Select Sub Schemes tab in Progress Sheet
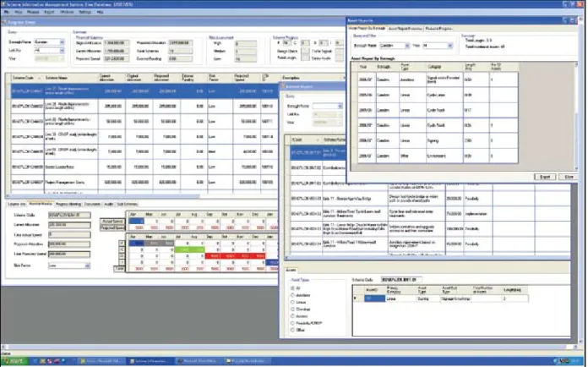588x367 pixels. [x=127, y=204]
